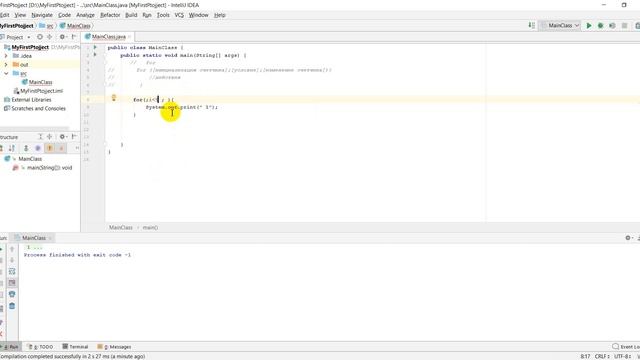Collapse all in Project panel toolbar
The image size is (640, 360).
[49, 37]
